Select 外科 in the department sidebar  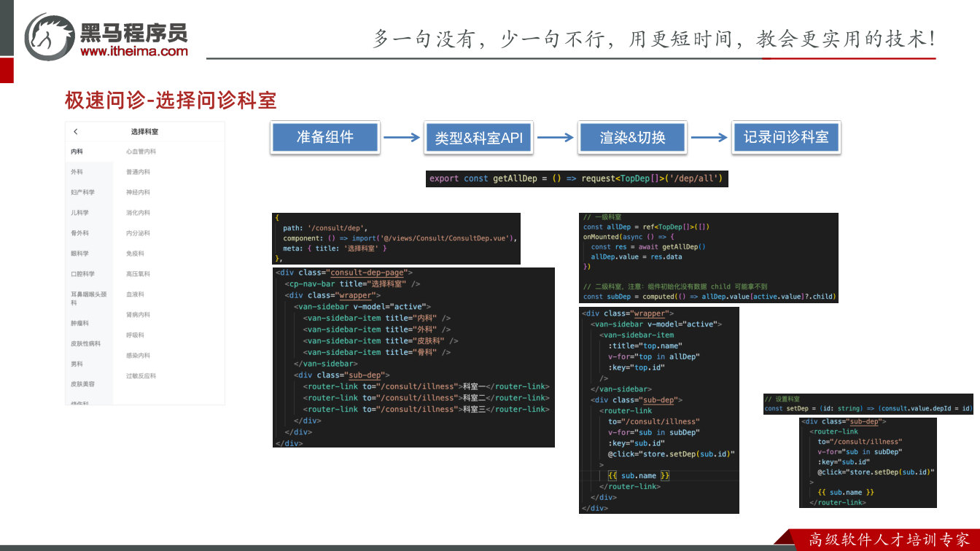click(x=77, y=172)
